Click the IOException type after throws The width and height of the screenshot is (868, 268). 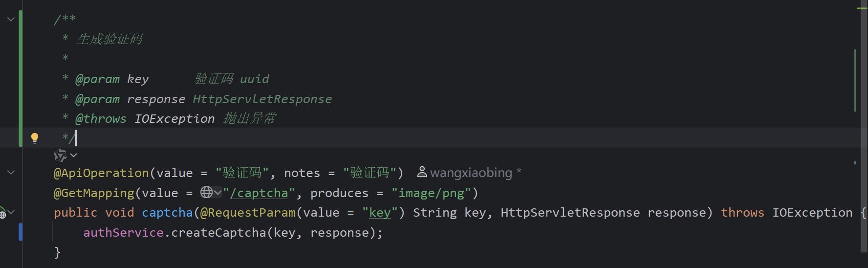(812, 213)
